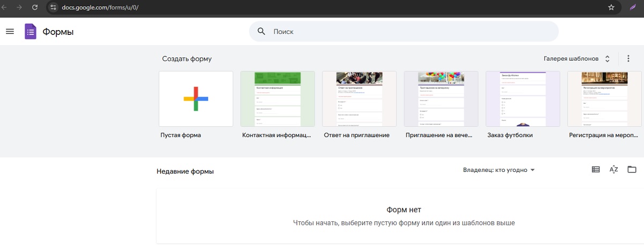Open the AZ sort options
The image size is (644, 245).
coord(614,170)
